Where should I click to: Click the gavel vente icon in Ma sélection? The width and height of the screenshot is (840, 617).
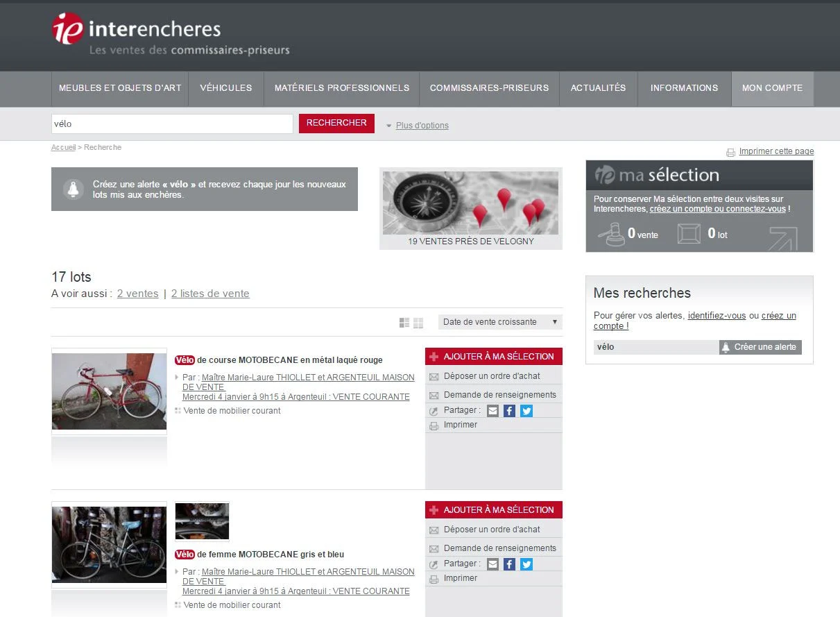(612, 234)
